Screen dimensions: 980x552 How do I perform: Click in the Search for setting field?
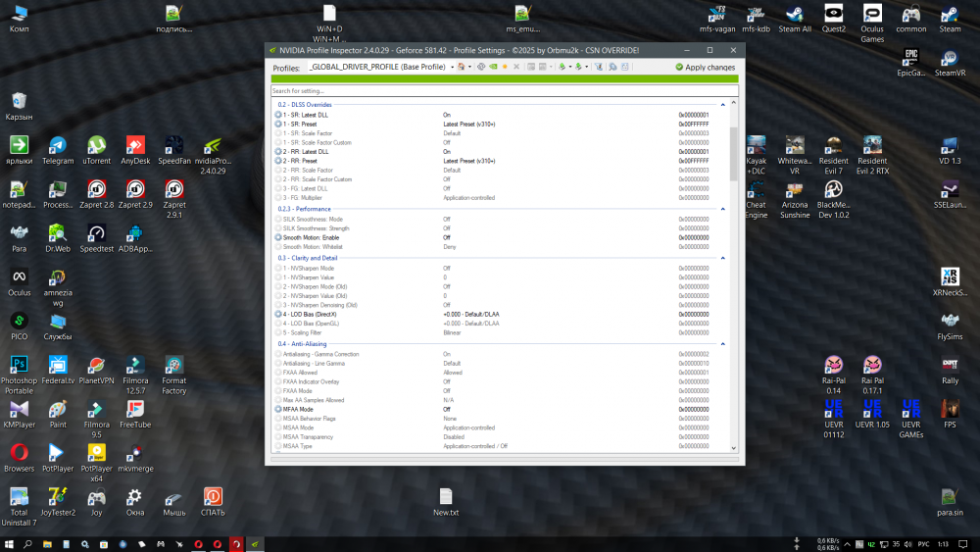coord(505,90)
